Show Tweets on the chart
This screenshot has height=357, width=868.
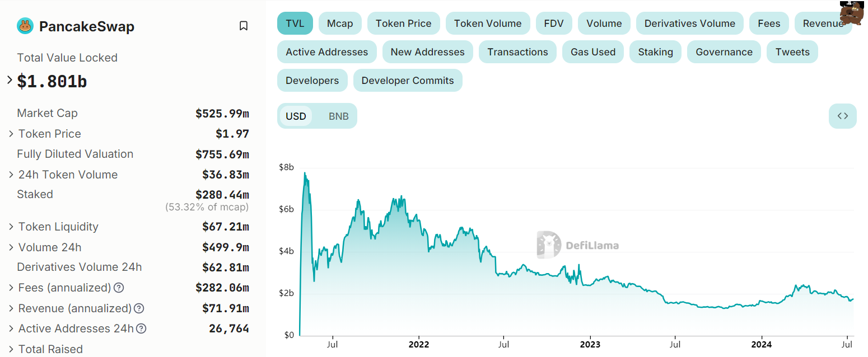792,52
